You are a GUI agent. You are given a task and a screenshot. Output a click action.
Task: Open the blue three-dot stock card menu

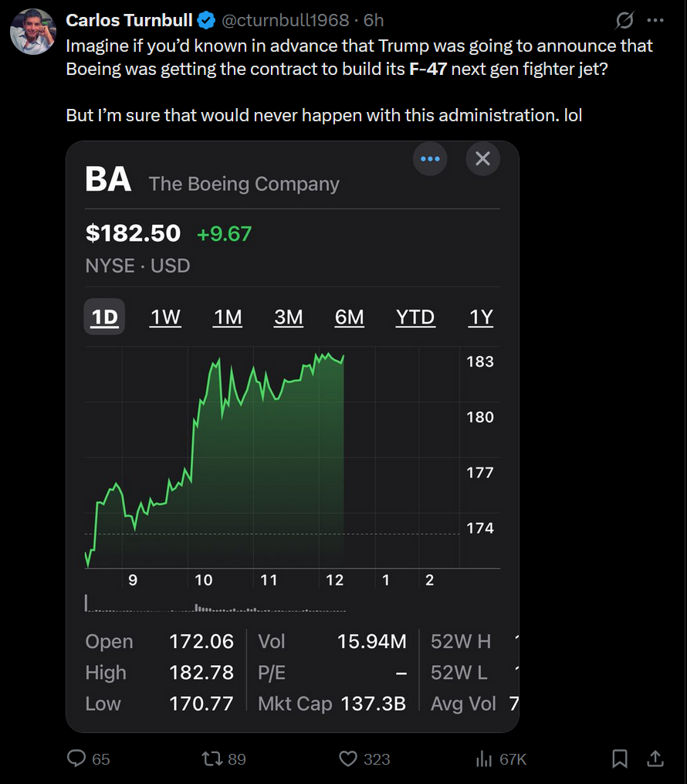point(430,159)
